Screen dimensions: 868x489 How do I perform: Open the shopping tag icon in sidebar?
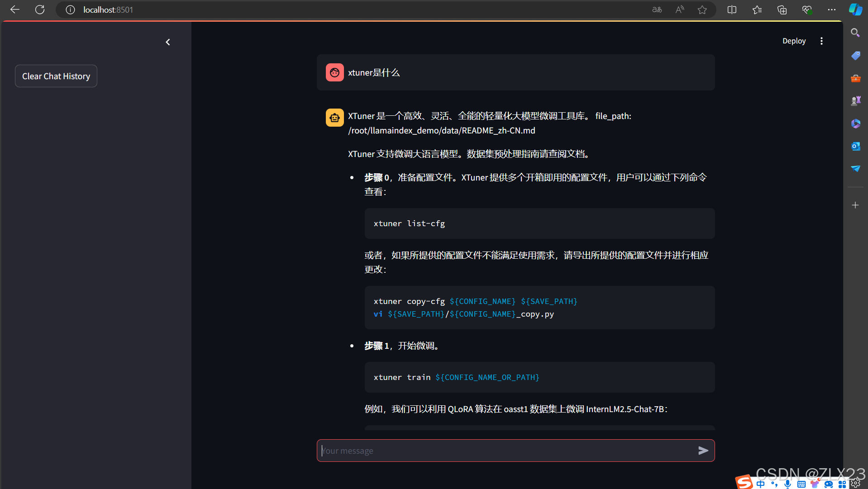click(855, 55)
